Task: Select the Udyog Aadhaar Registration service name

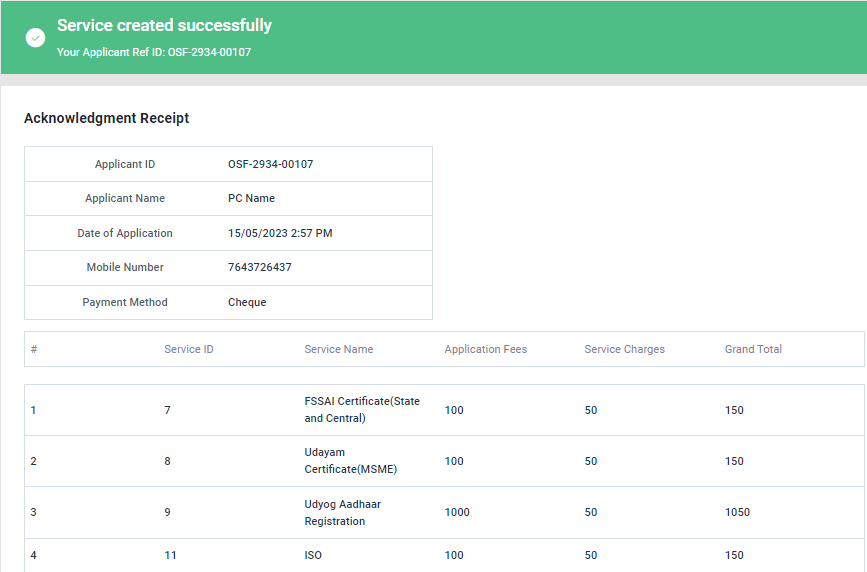Action: pos(342,512)
